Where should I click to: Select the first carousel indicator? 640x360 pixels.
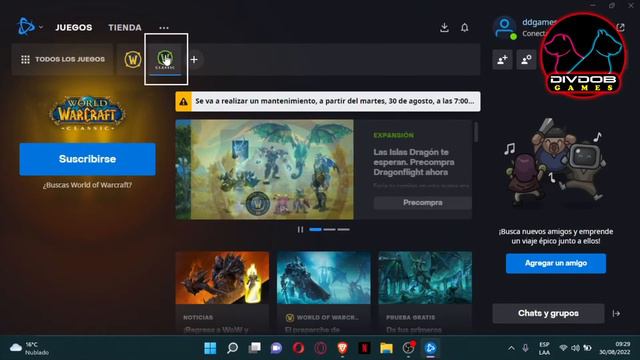click(x=315, y=229)
